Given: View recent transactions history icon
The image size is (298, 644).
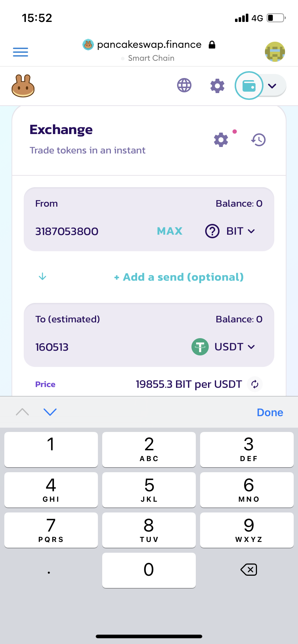Looking at the screenshot, I should click(x=258, y=139).
